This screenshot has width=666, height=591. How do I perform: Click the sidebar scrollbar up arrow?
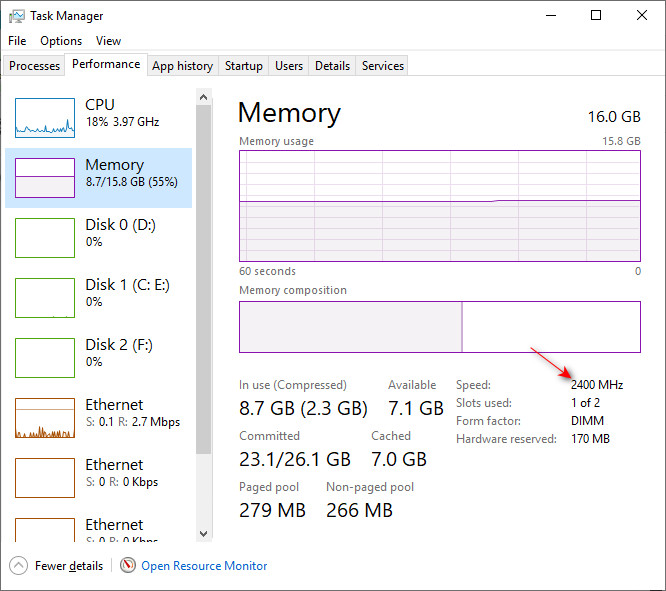[204, 97]
